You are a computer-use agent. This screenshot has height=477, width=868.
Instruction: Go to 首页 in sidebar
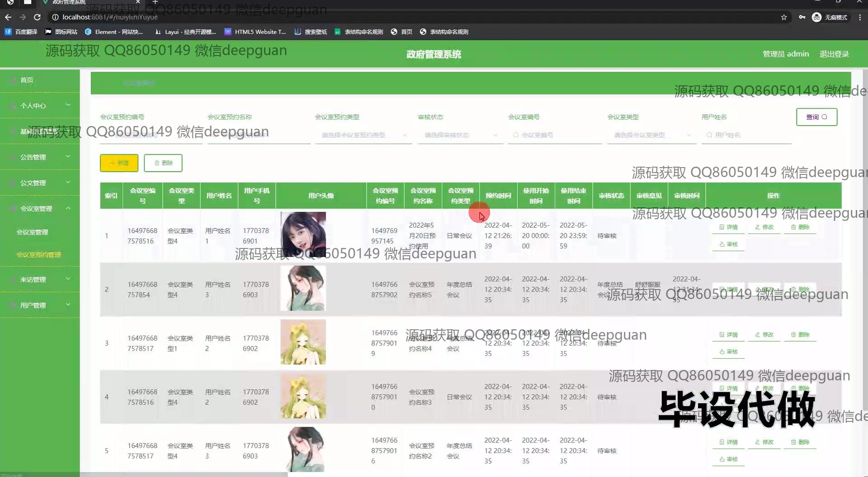click(x=27, y=80)
